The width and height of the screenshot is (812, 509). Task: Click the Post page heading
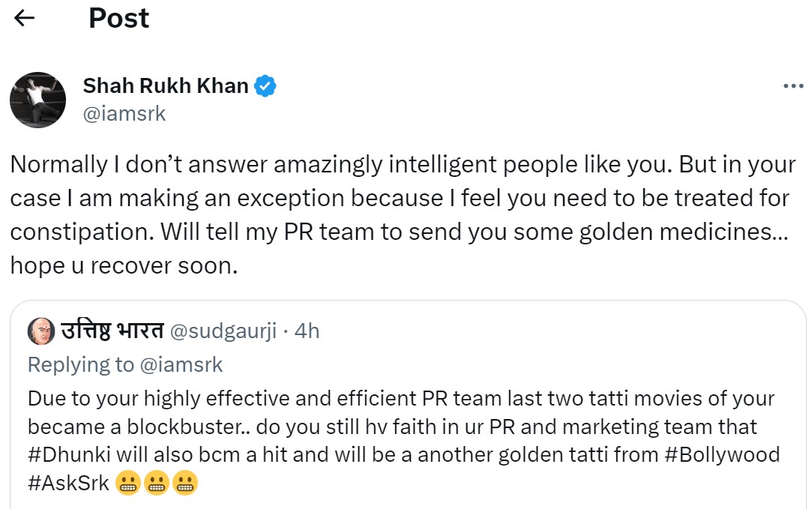point(118,18)
